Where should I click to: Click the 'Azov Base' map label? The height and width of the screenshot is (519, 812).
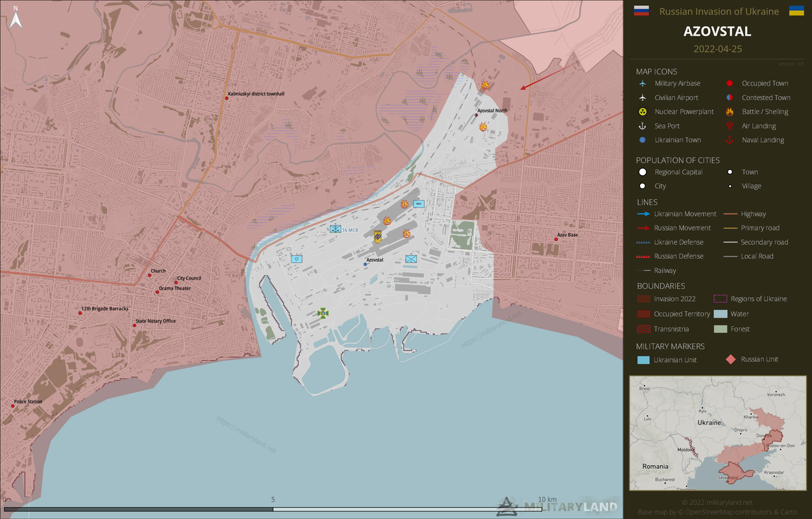[567, 235]
